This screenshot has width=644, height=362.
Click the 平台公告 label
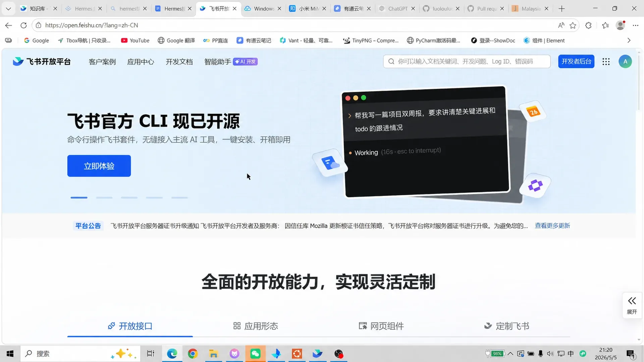point(88,226)
